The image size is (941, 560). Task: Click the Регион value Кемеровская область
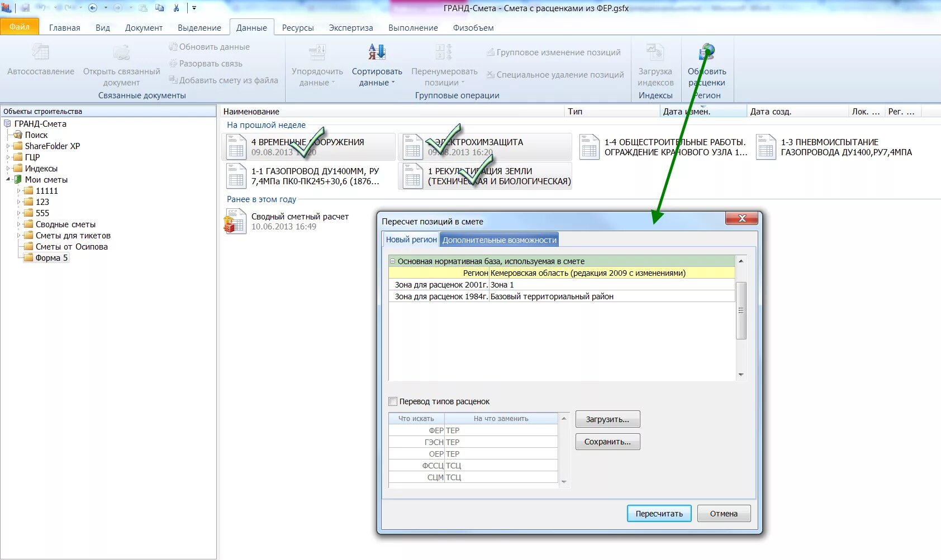pyautogui.click(x=612, y=273)
